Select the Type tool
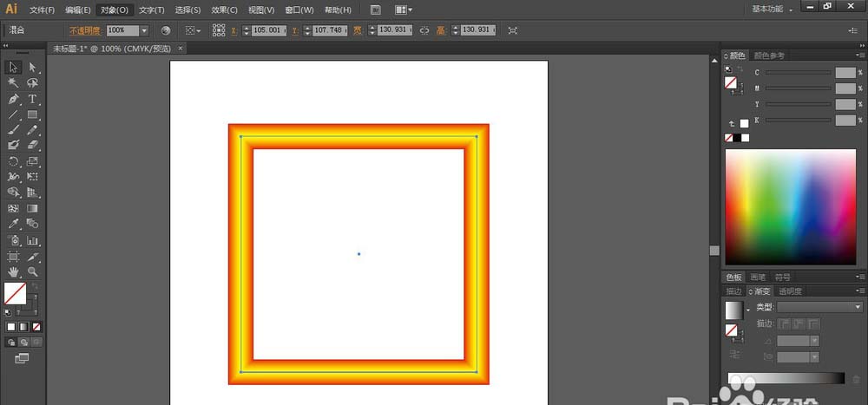The image size is (868, 405). pos(33,99)
